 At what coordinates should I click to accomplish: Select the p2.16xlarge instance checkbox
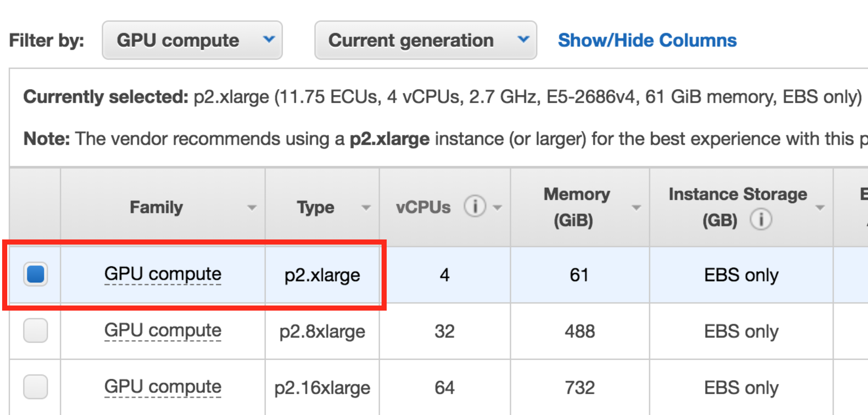pyautogui.click(x=35, y=387)
